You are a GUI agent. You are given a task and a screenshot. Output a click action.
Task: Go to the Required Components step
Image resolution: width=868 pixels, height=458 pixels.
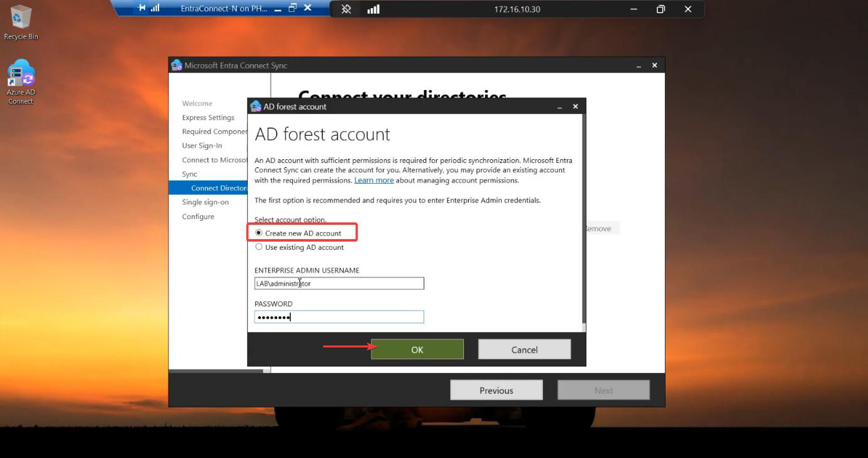[x=214, y=131]
